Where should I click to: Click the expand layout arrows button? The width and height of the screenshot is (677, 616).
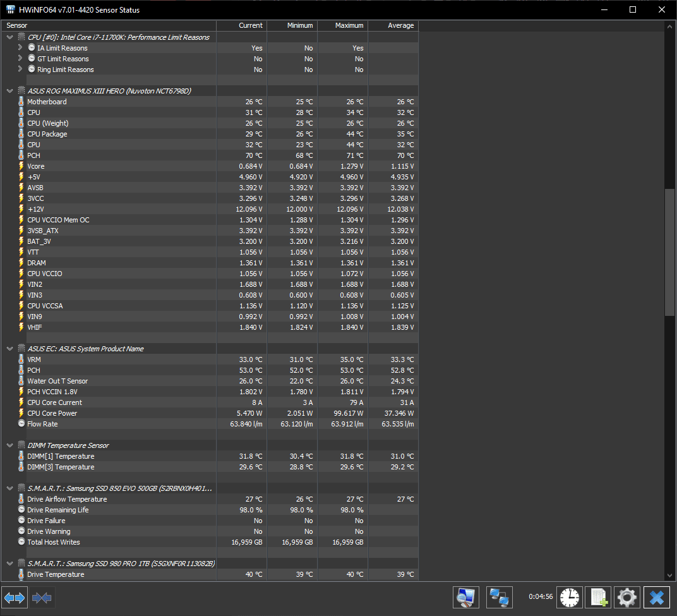pos(15,598)
